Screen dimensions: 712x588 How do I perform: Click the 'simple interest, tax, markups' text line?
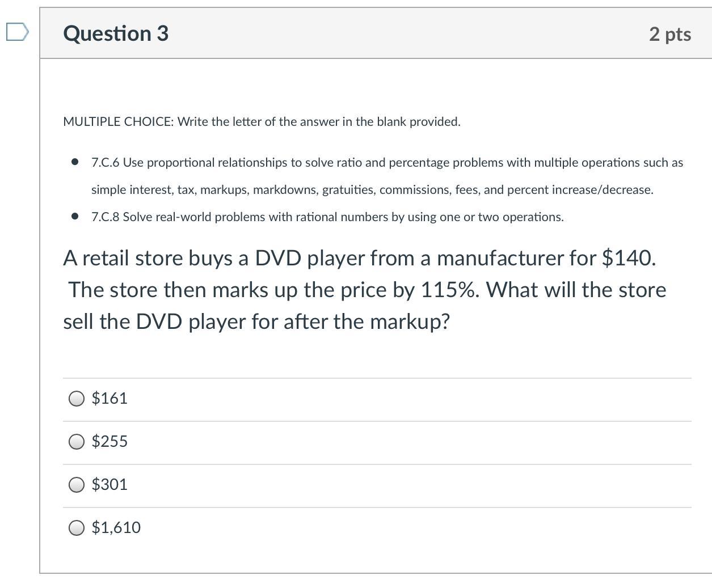coord(372,190)
